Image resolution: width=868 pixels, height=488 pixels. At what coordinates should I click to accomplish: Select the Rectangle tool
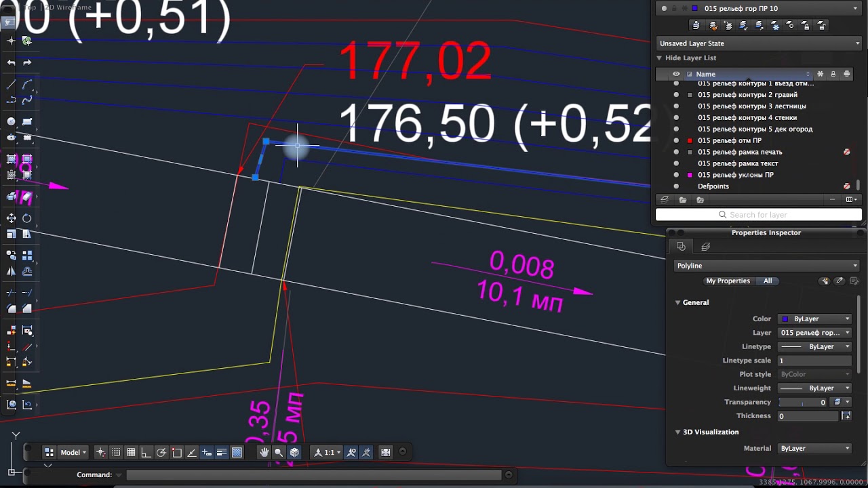[x=27, y=122]
